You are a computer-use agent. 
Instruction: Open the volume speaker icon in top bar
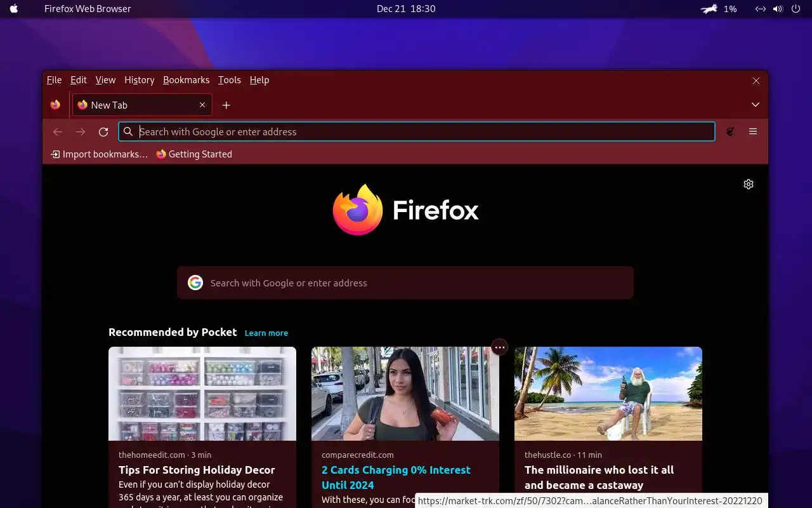pyautogui.click(x=778, y=9)
